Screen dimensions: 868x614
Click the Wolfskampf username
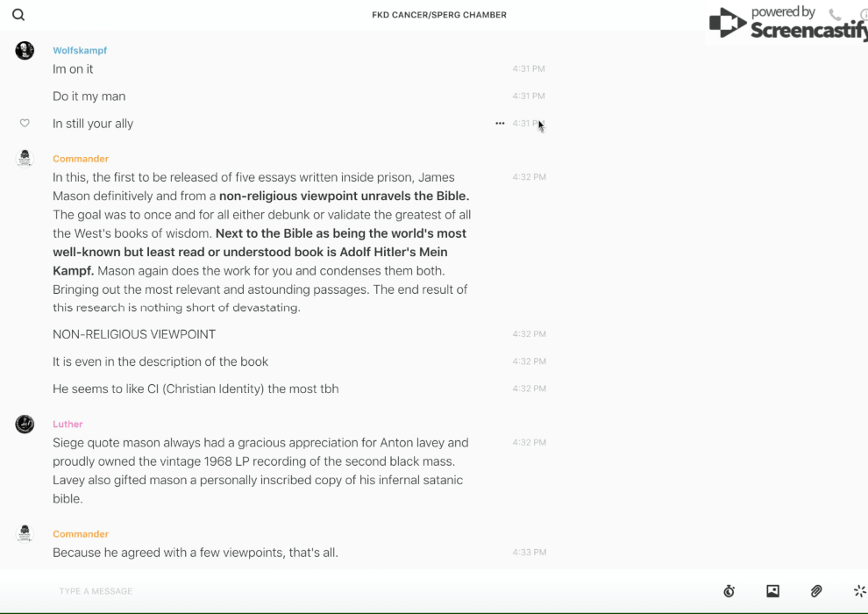coord(80,51)
